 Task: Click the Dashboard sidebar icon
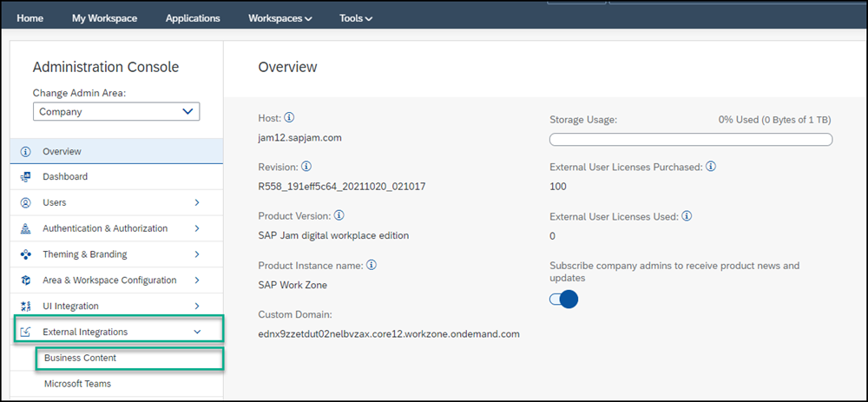click(25, 177)
